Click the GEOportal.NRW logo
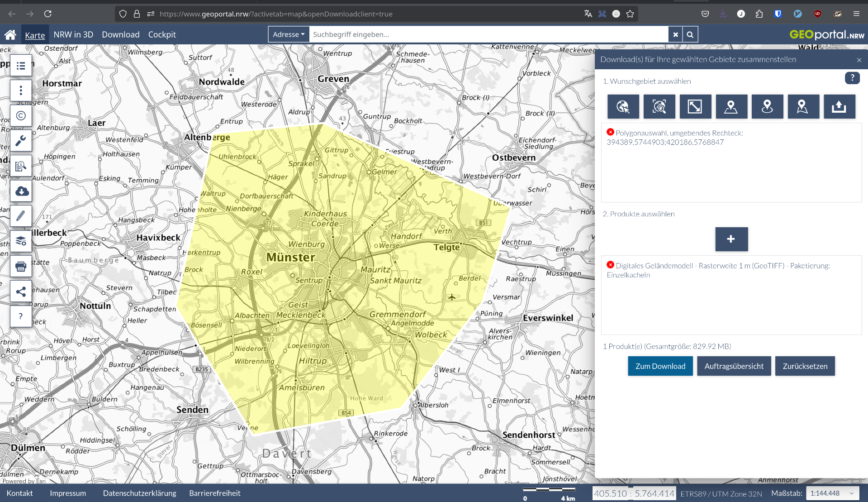The height and width of the screenshot is (502, 868). coord(826,34)
